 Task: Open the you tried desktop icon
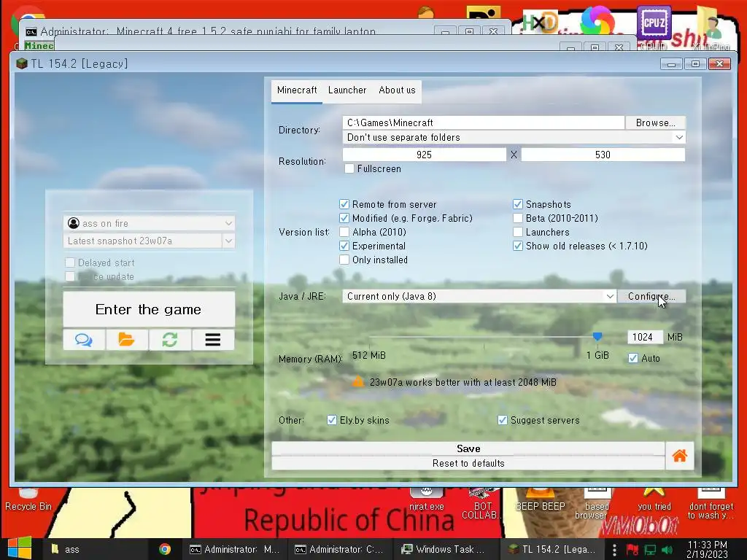tap(654, 500)
